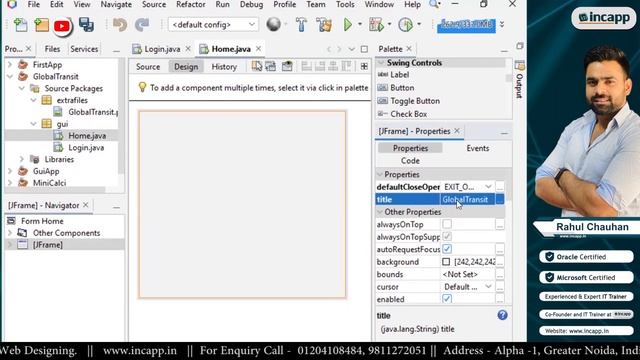This screenshot has height=360, width=640.
Task: Expand the GuiApp project node
Action: tap(10, 171)
